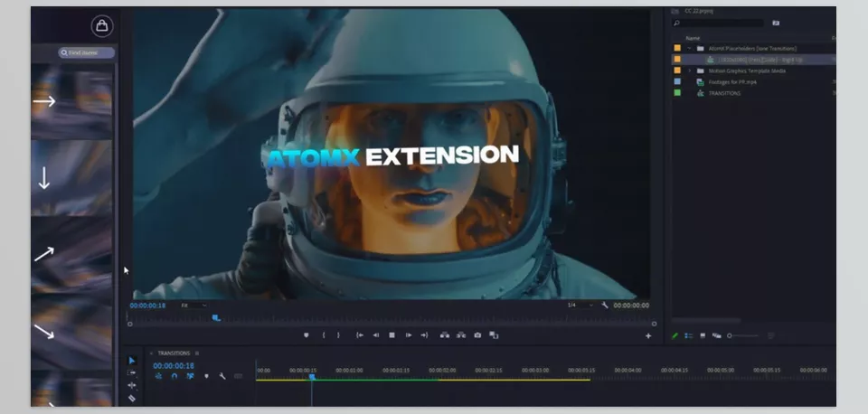This screenshot has height=414, width=868.
Task: Toggle the project writable green pencil
Action: pyautogui.click(x=675, y=335)
